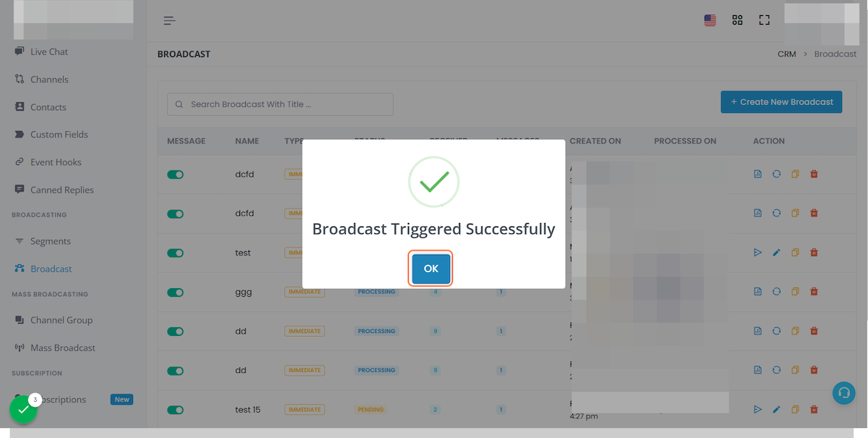Viewport: 868px width, 438px height.
Task: Edit the test broadcast with pencil icon
Action: [x=777, y=253]
